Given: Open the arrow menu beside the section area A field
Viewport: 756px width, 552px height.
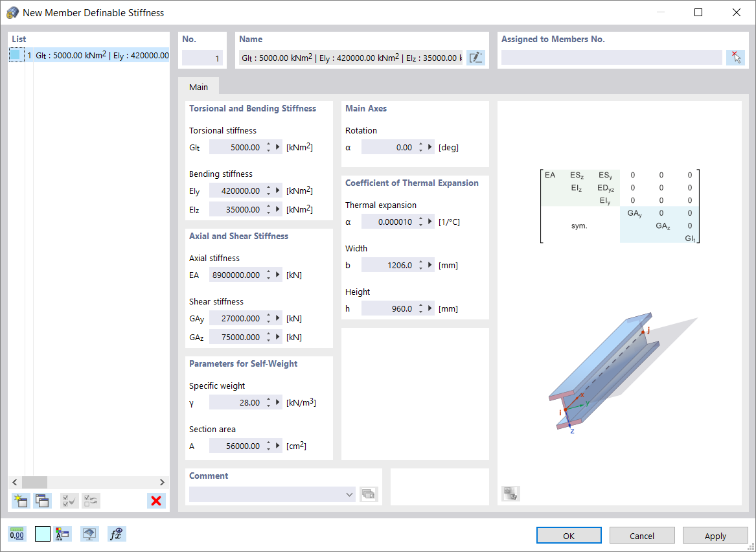Looking at the screenshot, I should (x=278, y=446).
